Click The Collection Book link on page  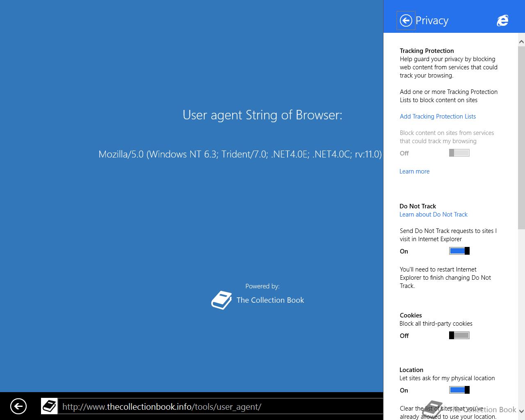coord(270,300)
